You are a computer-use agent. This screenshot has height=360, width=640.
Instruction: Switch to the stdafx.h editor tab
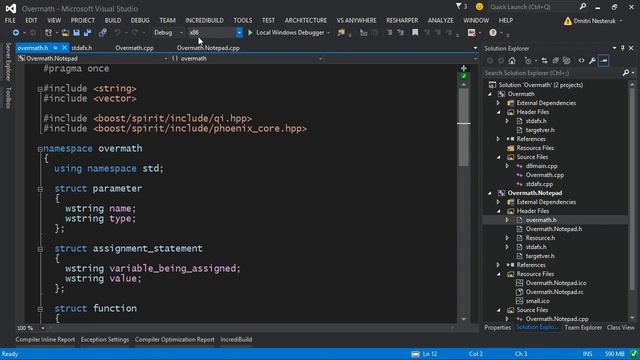coord(82,48)
